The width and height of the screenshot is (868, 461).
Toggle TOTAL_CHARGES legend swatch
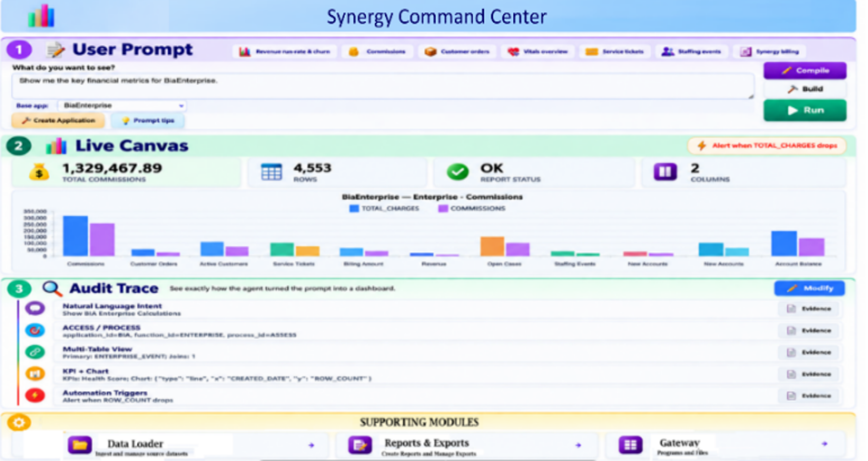[x=354, y=209]
